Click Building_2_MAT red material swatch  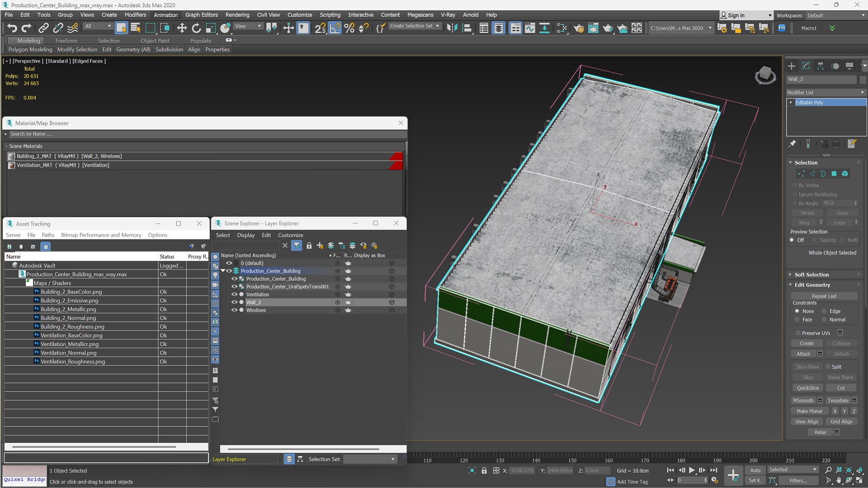click(396, 156)
